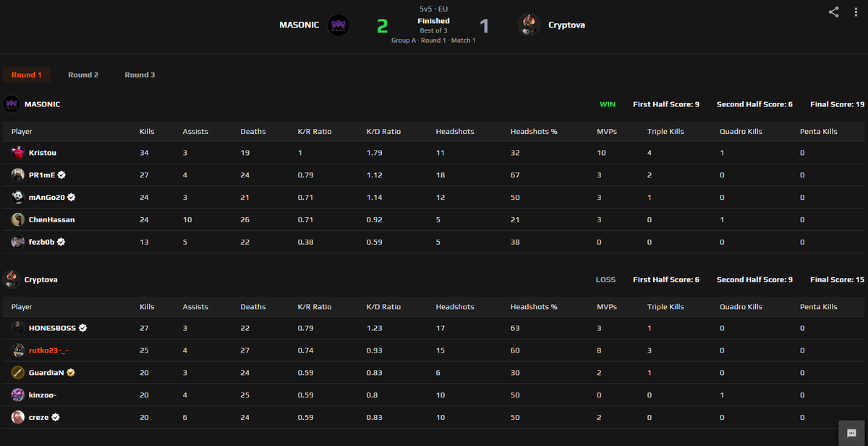The image size is (868, 446).
Task: Open kinzoo- player profile
Action: 43,395
